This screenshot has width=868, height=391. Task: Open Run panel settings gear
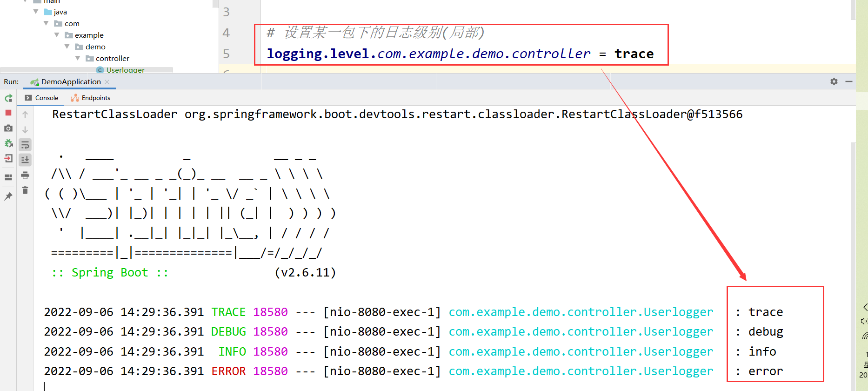pyautogui.click(x=834, y=81)
